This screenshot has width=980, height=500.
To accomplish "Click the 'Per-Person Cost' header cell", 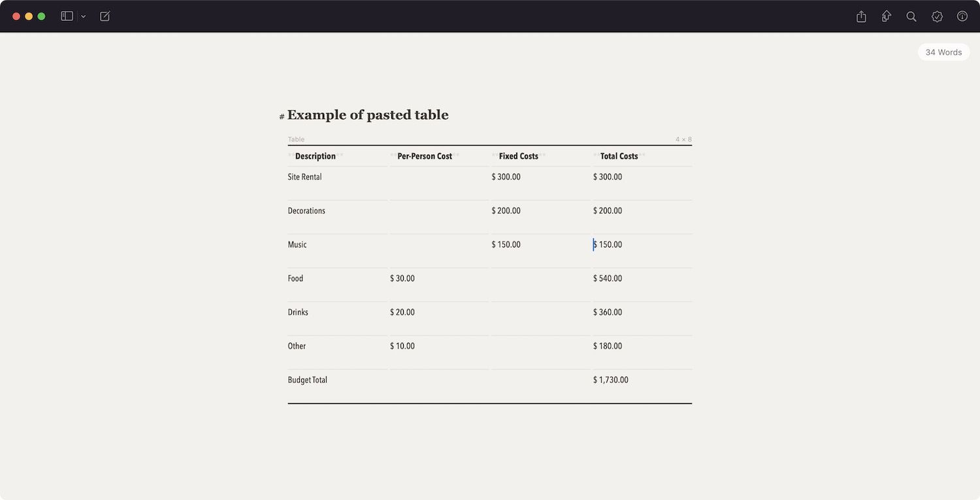I will tap(425, 156).
